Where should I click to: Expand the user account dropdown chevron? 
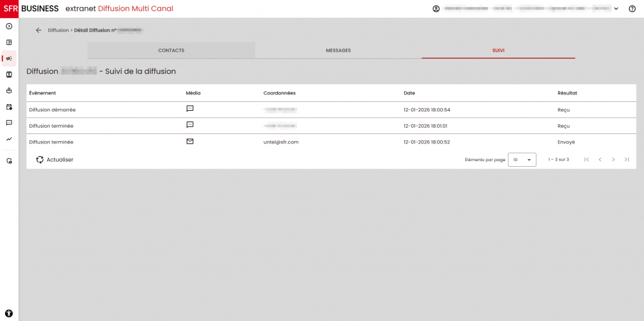point(616,9)
